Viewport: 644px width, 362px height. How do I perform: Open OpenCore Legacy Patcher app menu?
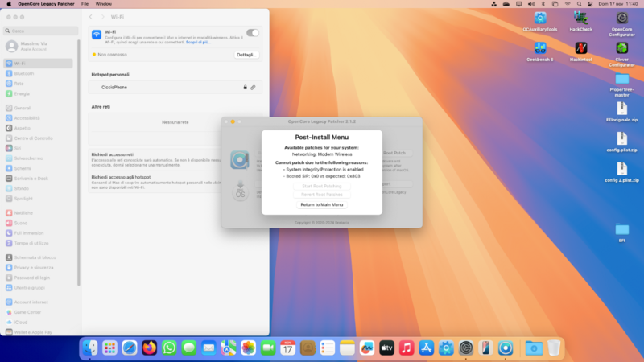[x=46, y=4]
